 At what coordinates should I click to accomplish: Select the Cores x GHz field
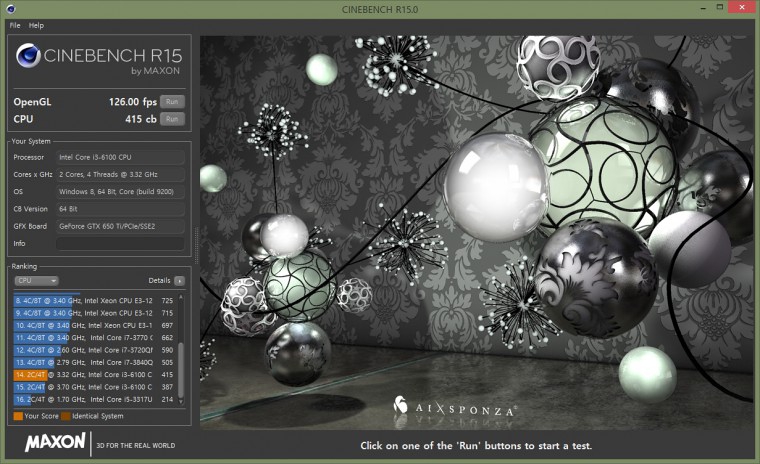120,175
